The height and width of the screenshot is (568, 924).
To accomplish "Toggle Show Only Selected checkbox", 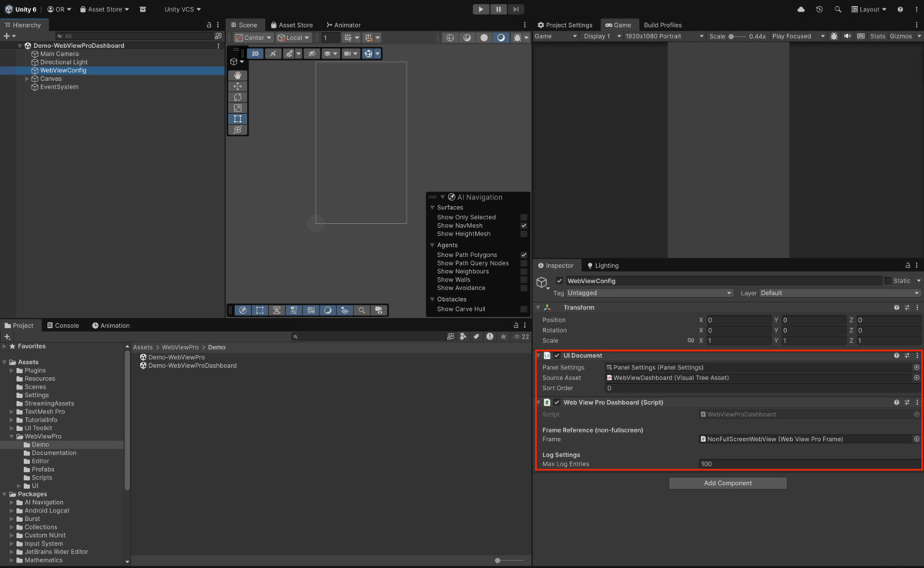I will pos(524,218).
